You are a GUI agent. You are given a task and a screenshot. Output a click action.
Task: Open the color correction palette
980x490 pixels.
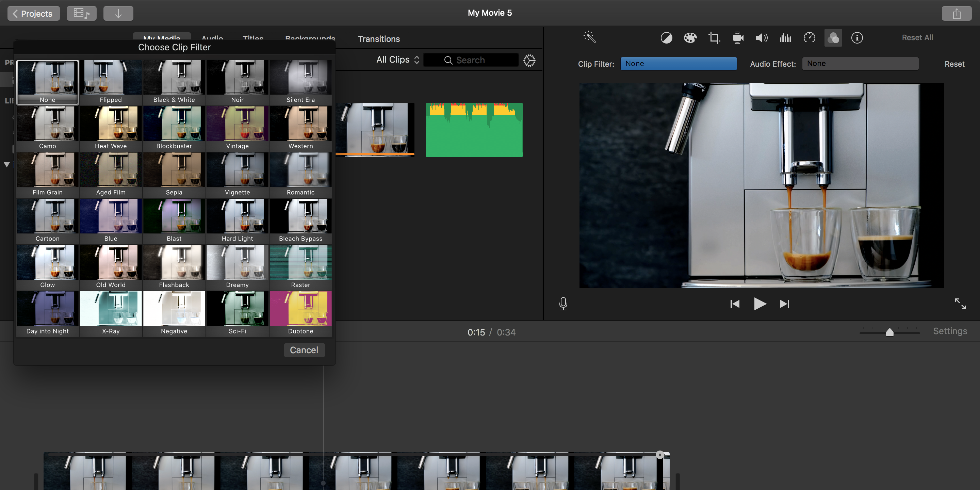click(690, 38)
